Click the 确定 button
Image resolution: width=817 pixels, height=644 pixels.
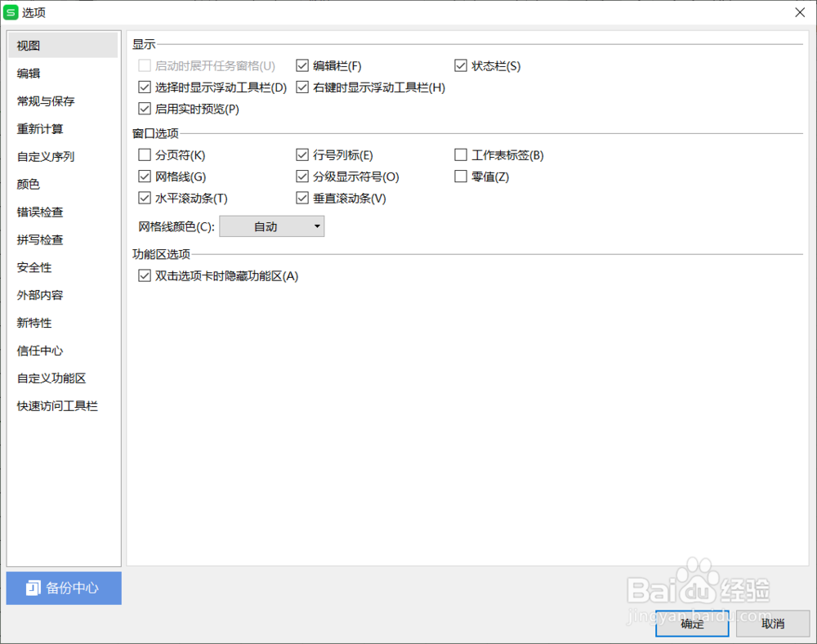[692, 623]
